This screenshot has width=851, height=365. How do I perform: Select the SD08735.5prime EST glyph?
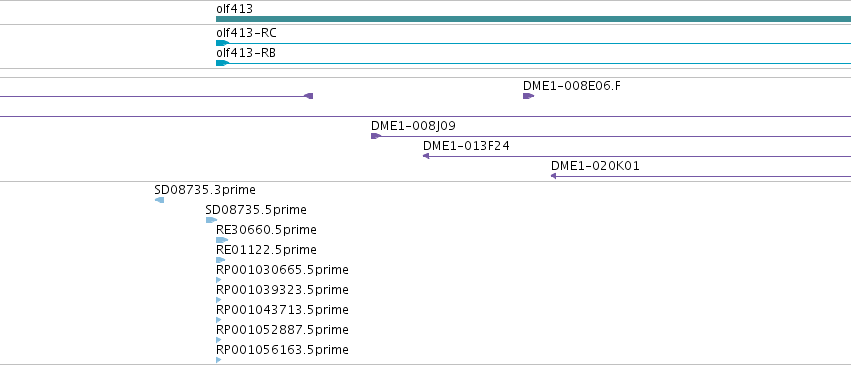(211, 220)
